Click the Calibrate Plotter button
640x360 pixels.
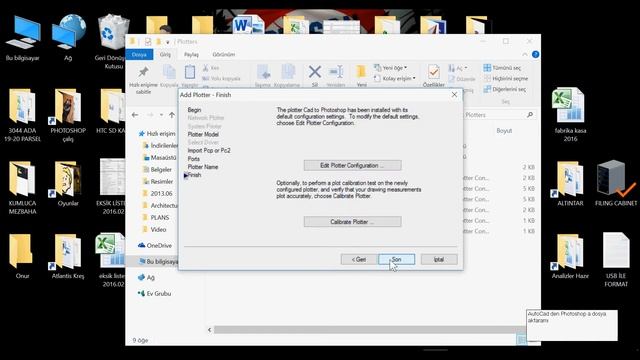352,222
